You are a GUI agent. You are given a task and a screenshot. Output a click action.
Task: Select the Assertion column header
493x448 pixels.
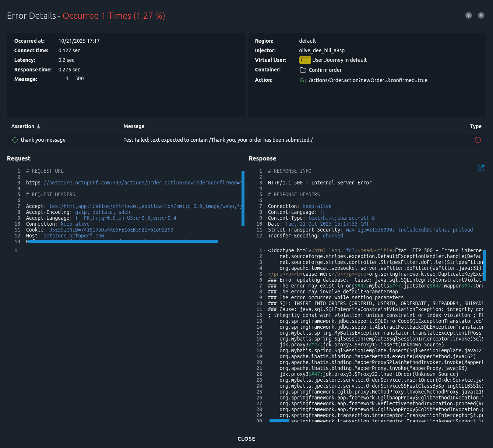pos(23,126)
